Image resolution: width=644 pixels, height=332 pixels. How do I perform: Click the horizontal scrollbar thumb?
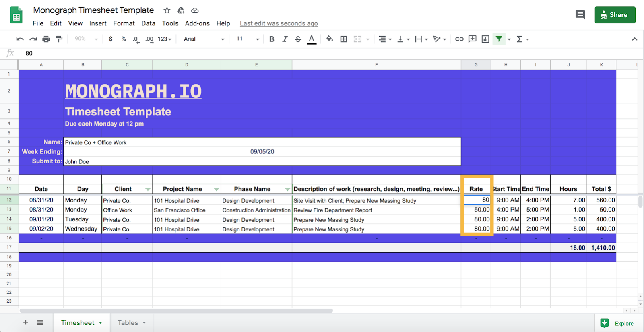pos(176,311)
